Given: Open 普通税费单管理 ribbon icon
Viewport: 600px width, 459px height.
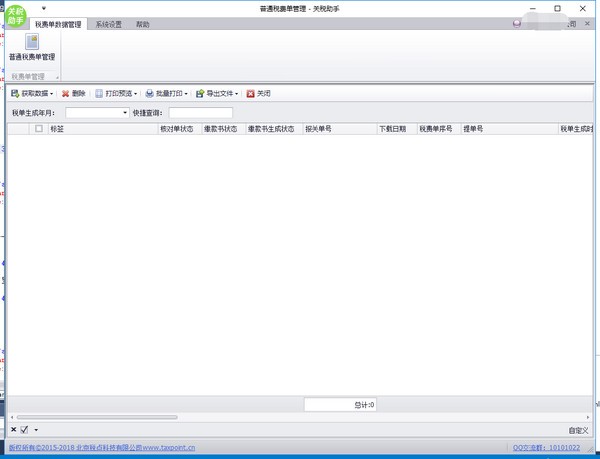Looking at the screenshot, I should [32, 47].
